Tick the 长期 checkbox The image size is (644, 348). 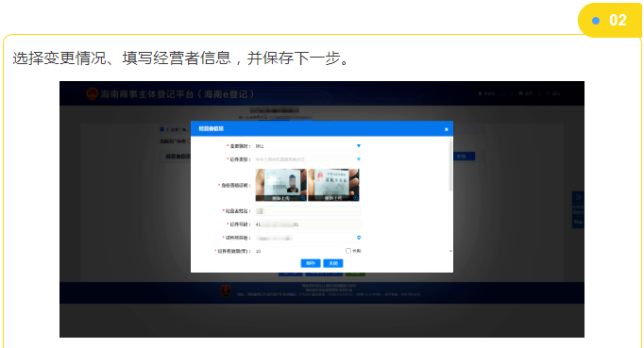click(x=348, y=251)
